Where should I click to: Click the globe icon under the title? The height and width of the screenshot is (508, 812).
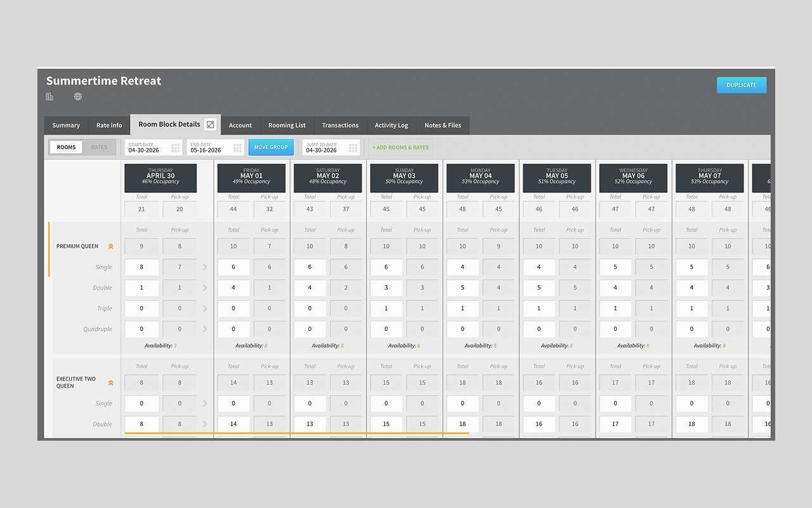click(78, 97)
